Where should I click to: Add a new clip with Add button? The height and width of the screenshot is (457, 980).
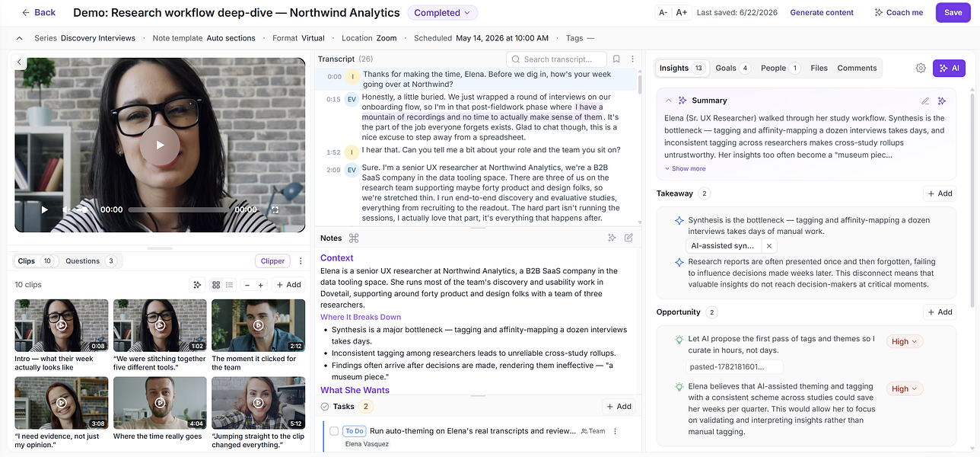[288, 285]
